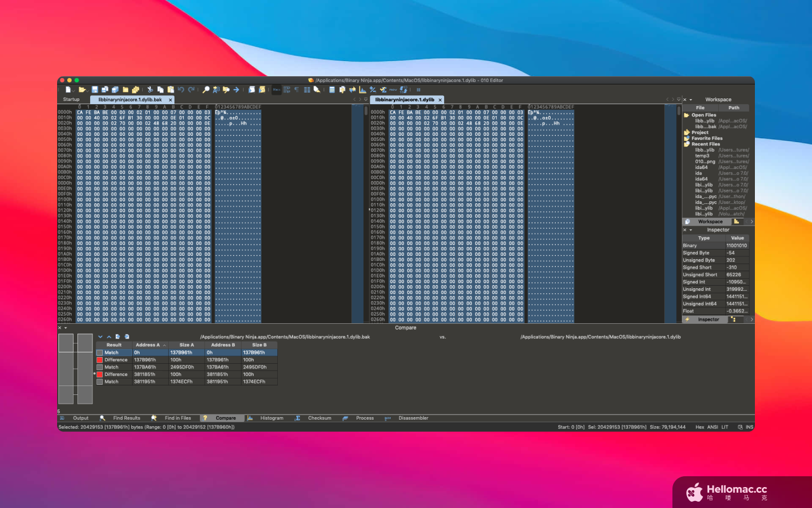Click the Size B column header
The width and height of the screenshot is (812, 508).
259,345
